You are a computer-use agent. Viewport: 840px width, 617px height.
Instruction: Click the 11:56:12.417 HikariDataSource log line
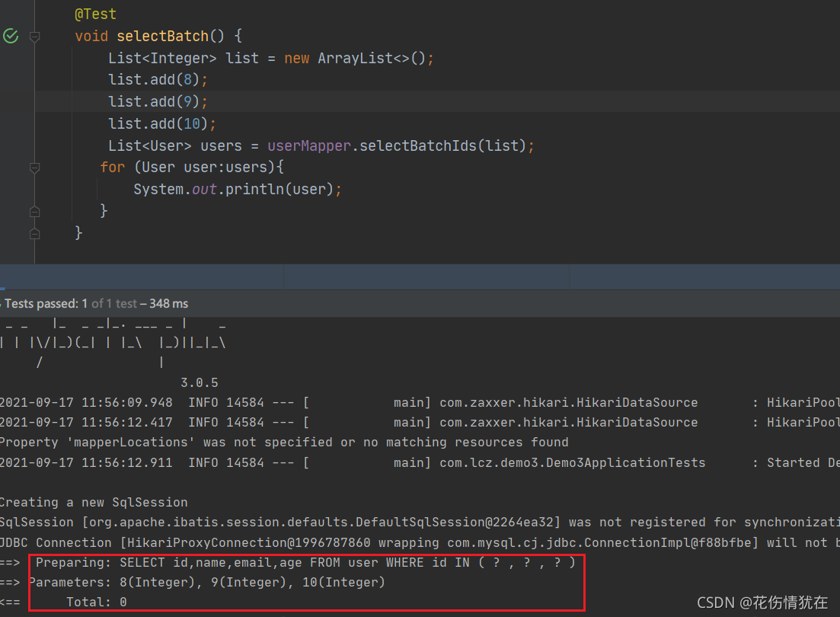pos(420,423)
